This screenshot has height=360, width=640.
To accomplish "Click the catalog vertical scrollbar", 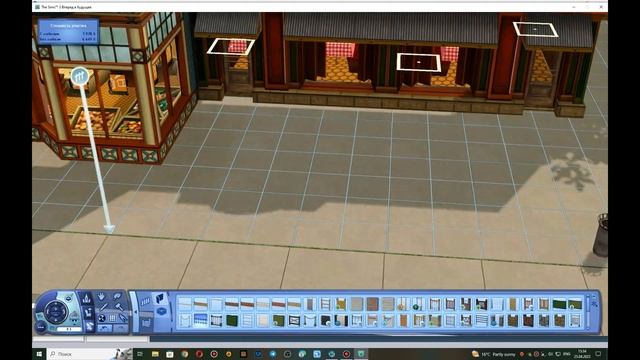I will (x=588, y=313).
